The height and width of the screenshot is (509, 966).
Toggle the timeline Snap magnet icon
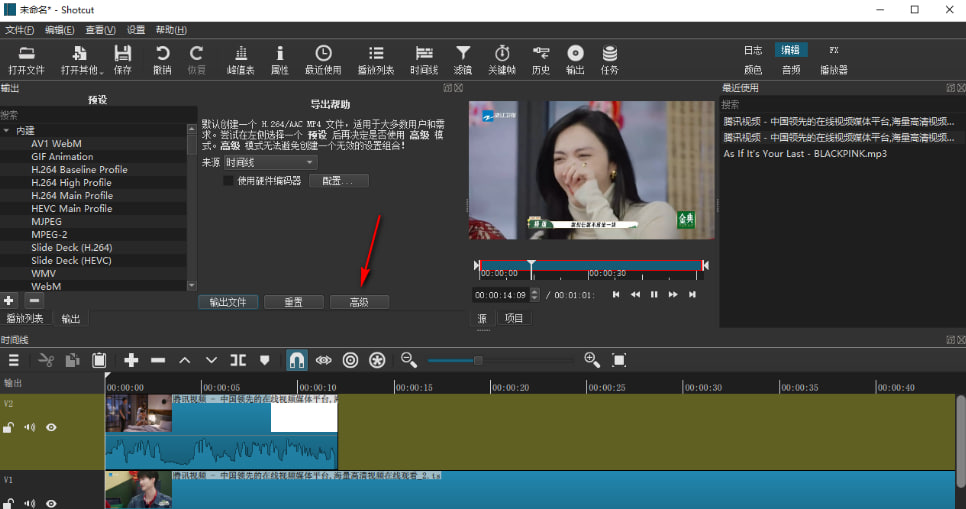(297, 360)
